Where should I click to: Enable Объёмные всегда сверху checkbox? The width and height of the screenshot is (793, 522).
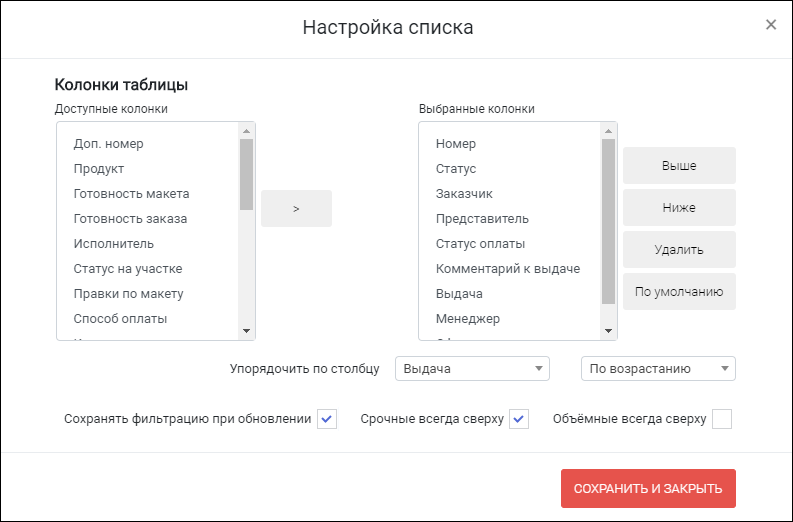[722, 419]
